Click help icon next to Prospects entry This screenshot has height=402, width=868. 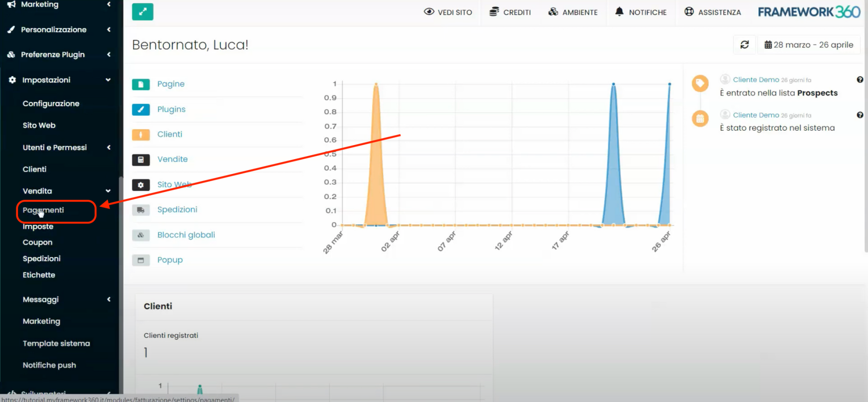(860, 80)
